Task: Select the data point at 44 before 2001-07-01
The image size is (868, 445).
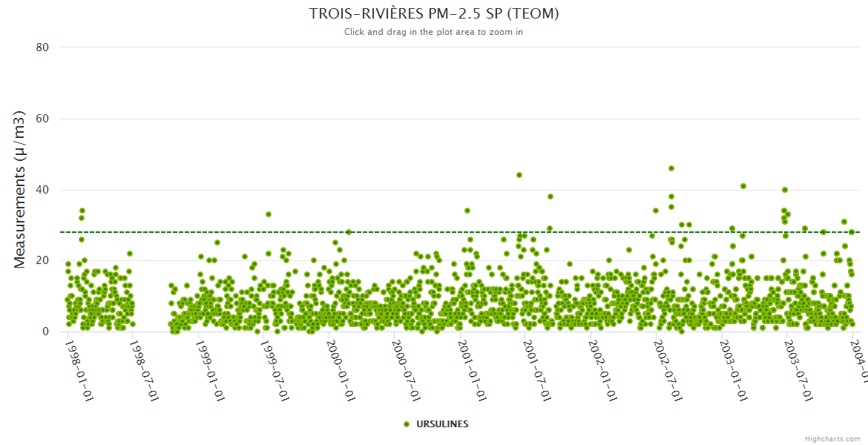Action: coord(519,175)
